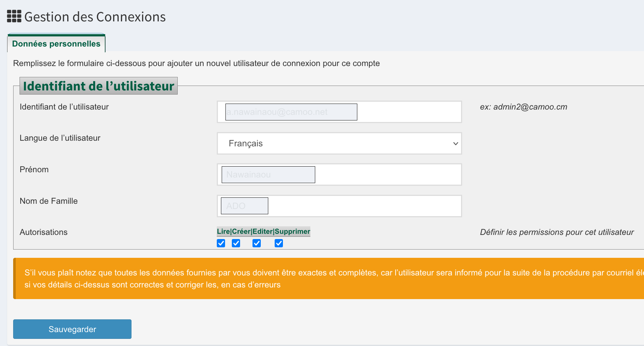Toggle the Editer permission checkbox
The height and width of the screenshot is (346, 644).
click(x=257, y=243)
